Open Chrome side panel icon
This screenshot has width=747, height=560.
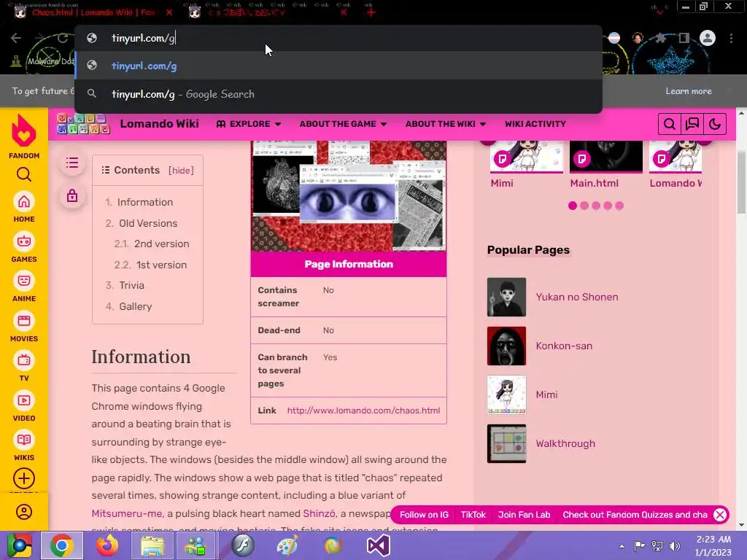(x=684, y=38)
